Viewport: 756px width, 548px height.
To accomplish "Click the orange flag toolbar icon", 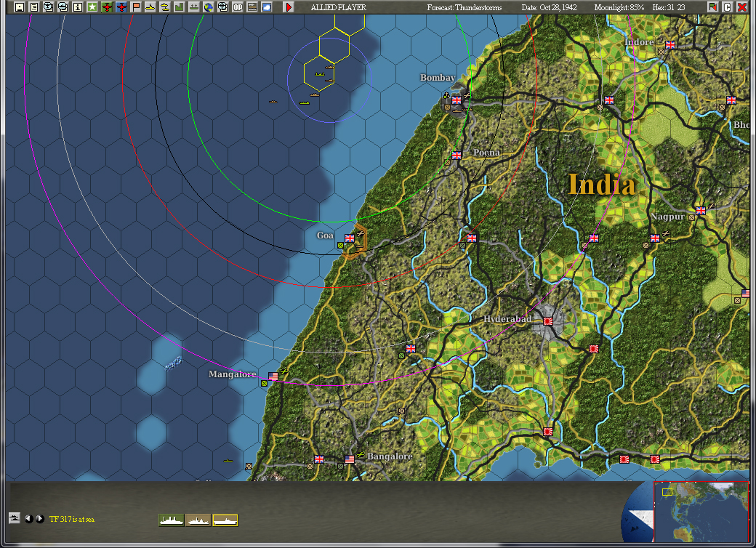I will pyautogui.click(x=136, y=7).
